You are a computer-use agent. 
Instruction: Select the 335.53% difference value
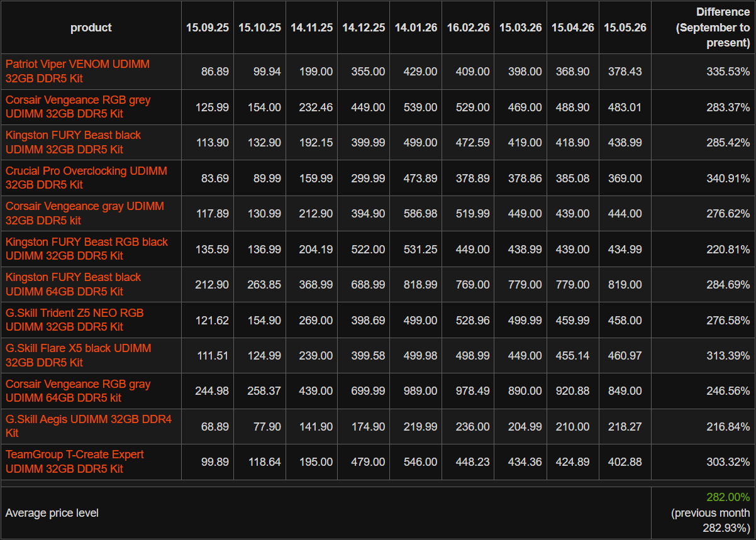click(728, 72)
